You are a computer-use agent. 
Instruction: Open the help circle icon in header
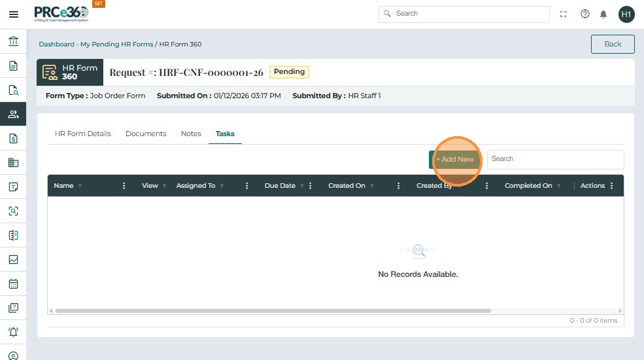click(585, 14)
